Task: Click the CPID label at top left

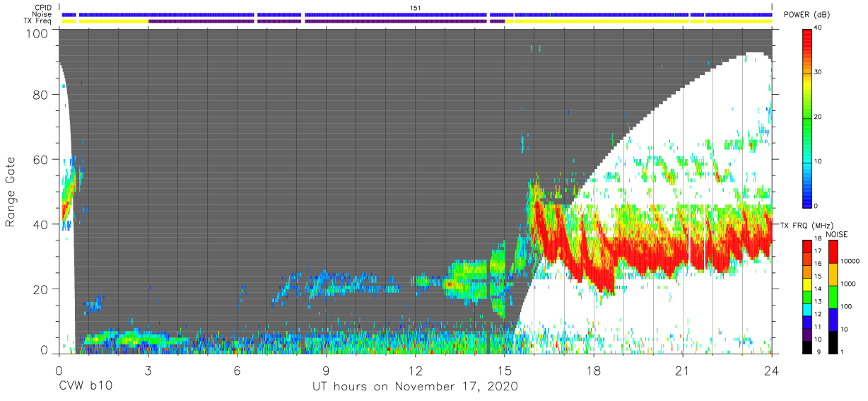Action: pyautogui.click(x=44, y=8)
